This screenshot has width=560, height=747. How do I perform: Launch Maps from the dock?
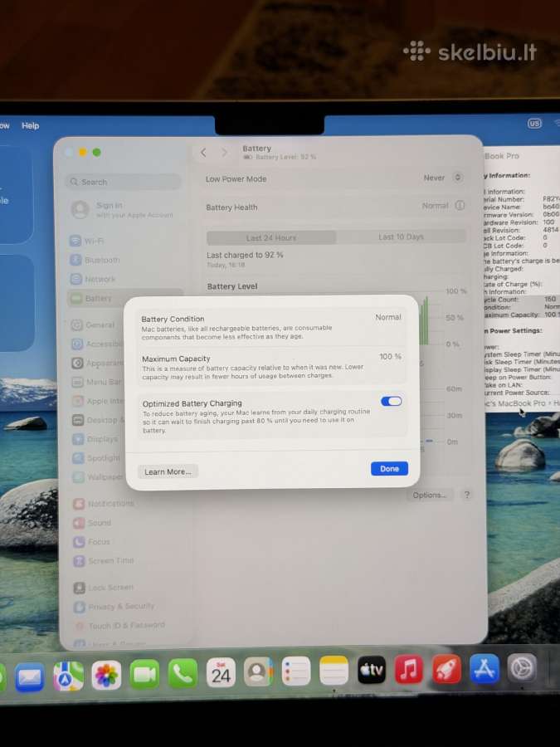pos(69,676)
